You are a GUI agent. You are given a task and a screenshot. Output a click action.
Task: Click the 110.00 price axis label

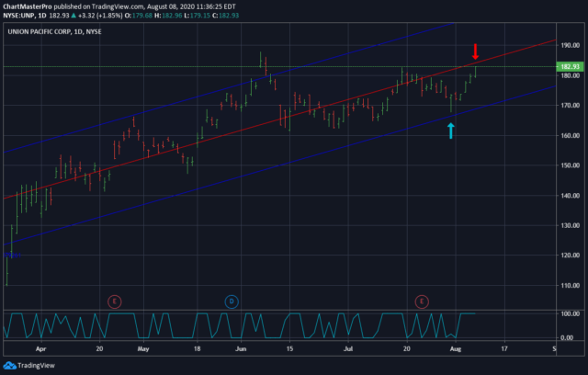tap(570, 285)
